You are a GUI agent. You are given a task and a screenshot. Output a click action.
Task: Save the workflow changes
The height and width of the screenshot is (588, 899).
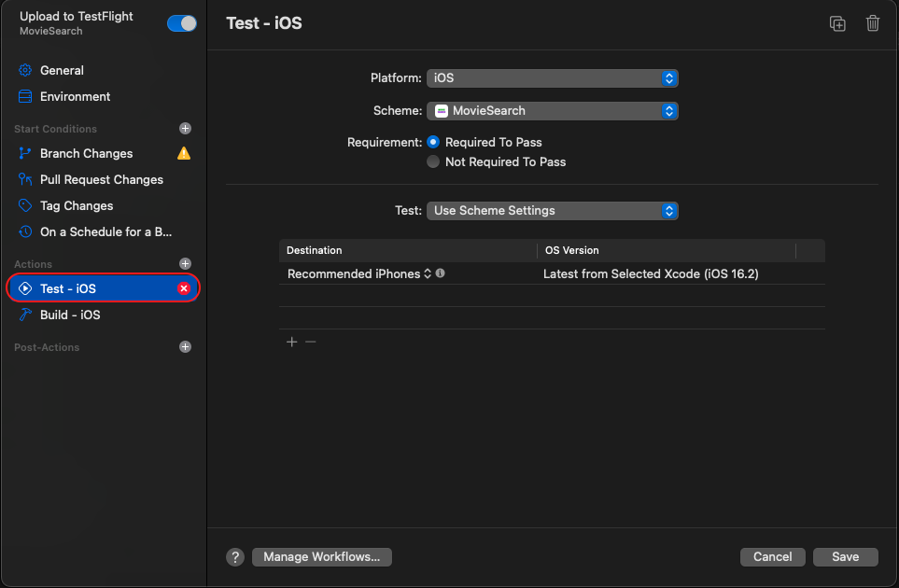tap(845, 556)
